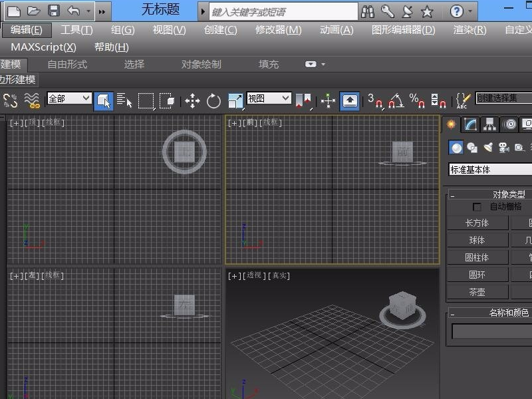The height and width of the screenshot is (399, 532).
Task: Select the Shapes category icon
Action: click(472, 148)
